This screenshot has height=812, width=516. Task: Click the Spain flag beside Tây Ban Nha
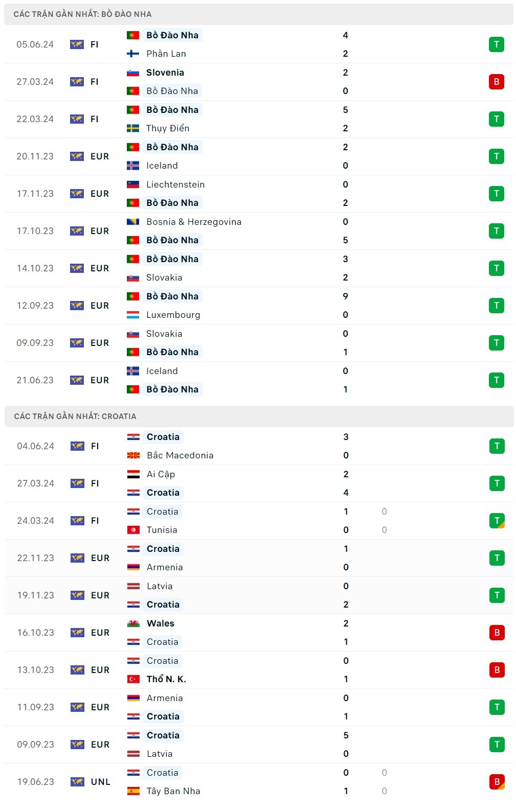pos(133,791)
